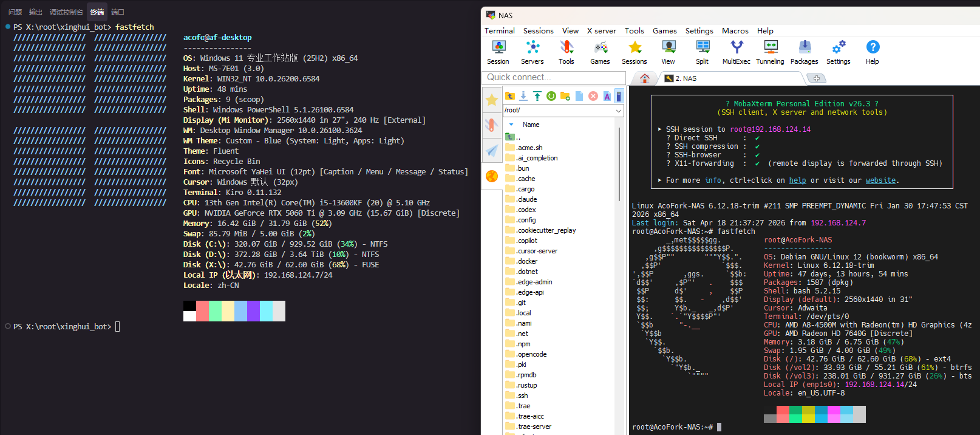Screen dimensions: 980x435
Task: Open the Tools toolbar icon
Action: [567, 52]
